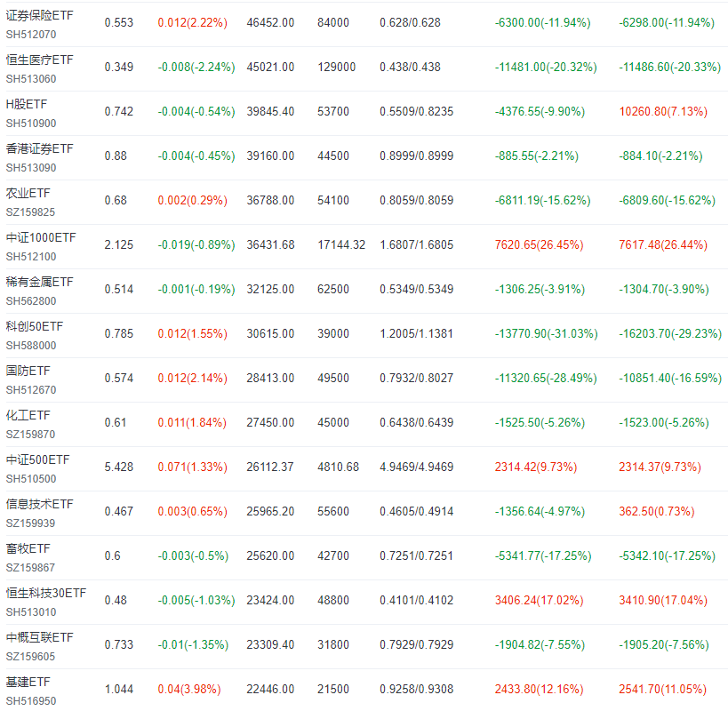Image resolution: width=728 pixels, height=711 pixels.
Task: Click cumulative gain 10260.80(7.13%)
Action: pyautogui.click(x=663, y=112)
